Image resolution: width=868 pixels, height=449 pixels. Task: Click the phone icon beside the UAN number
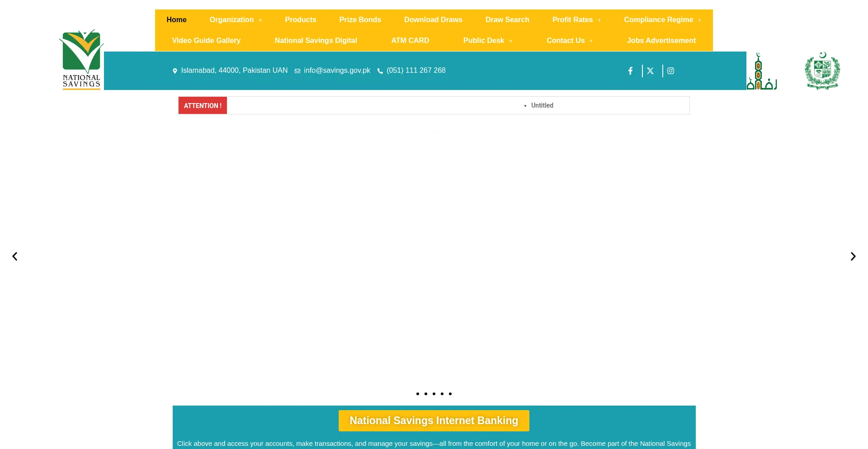[380, 71]
